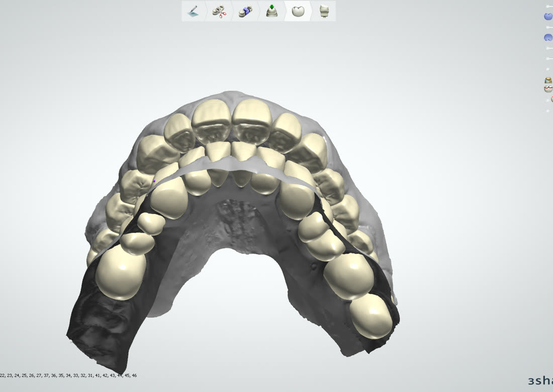Open the green-arrow insertion direction step
The height and width of the screenshot is (392, 553).
tap(271, 11)
